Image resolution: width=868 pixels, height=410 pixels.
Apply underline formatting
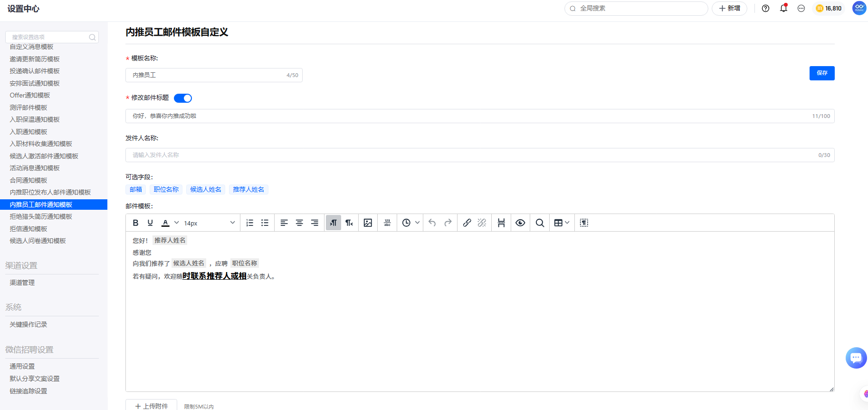[x=150, y=223]
